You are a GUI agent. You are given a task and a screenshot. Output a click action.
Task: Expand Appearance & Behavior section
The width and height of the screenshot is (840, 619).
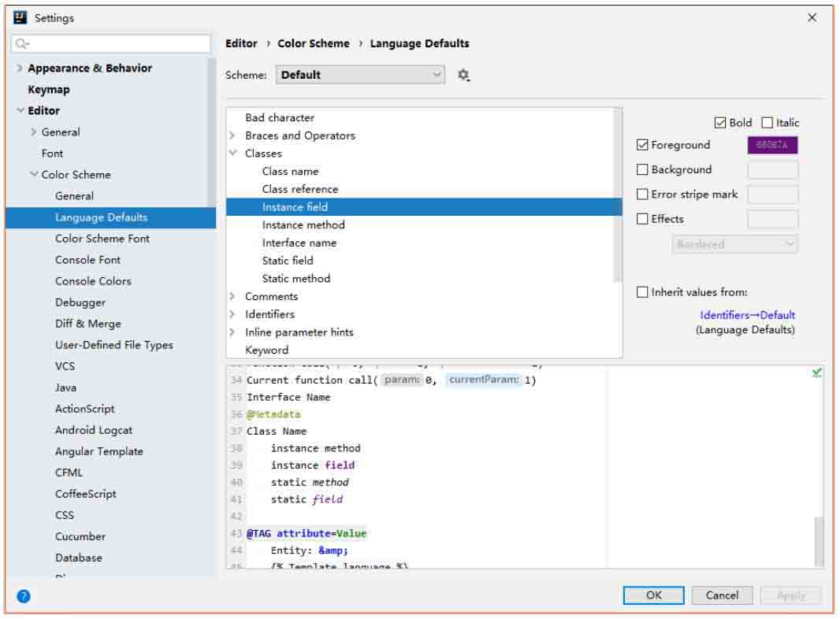20,69
